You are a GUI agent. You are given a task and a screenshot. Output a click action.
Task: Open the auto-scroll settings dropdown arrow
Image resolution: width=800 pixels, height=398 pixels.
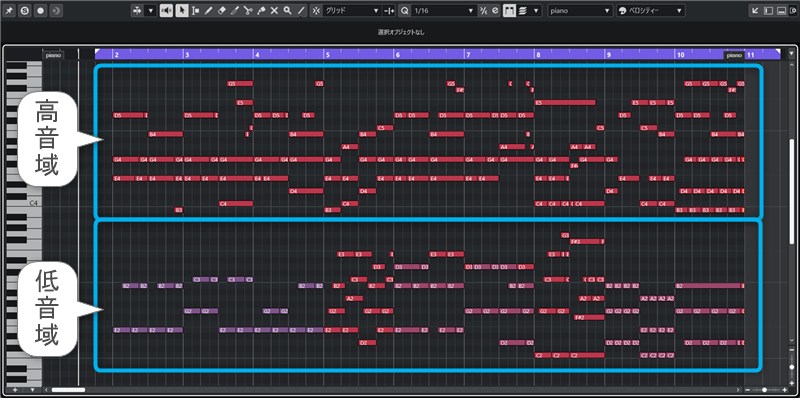(x=150, y=11)
